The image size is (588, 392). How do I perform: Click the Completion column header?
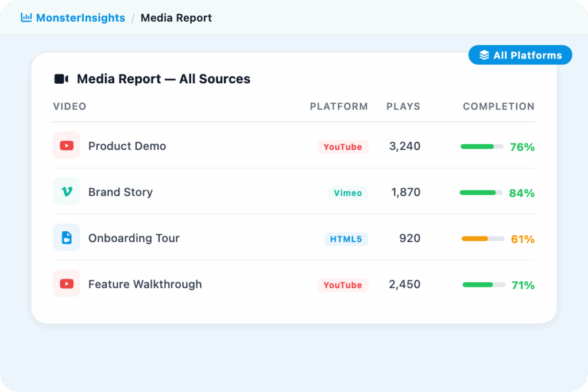tap(498, 106)
